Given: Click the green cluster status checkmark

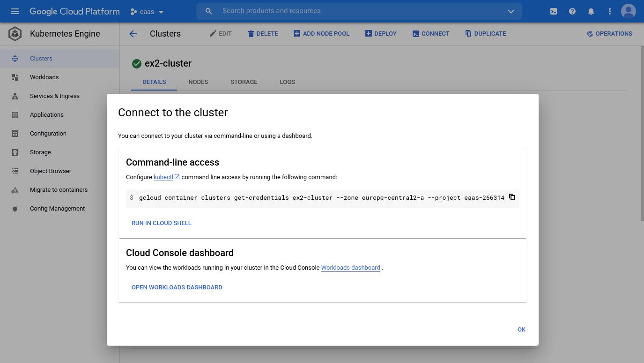Looking at the screenshot, I should click(x=137, y=64).
